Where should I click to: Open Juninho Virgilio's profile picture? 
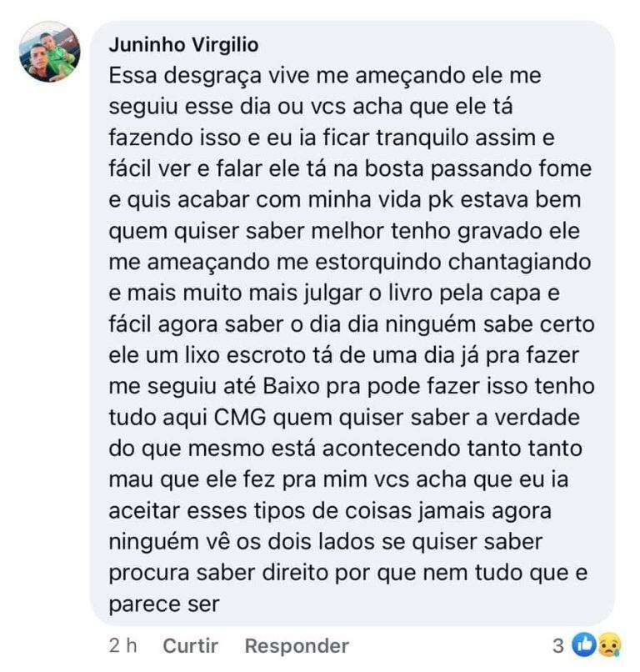(x=50, y=52)
